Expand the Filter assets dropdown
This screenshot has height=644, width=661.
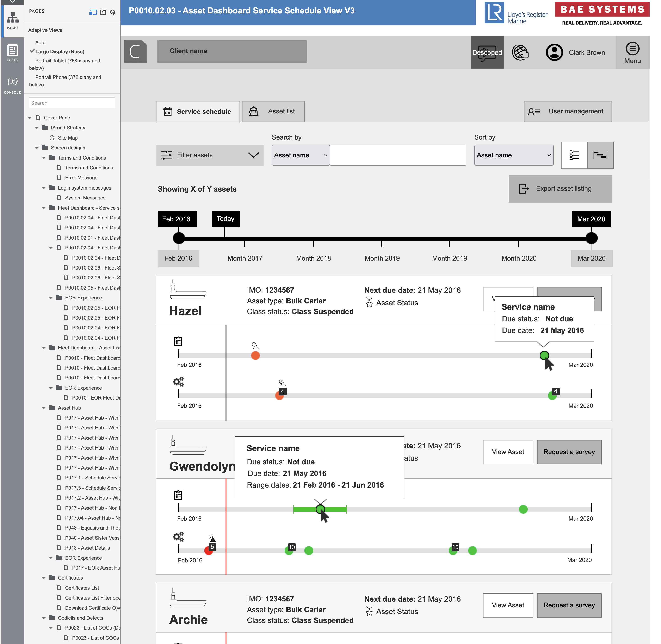[x=209, y=155]
